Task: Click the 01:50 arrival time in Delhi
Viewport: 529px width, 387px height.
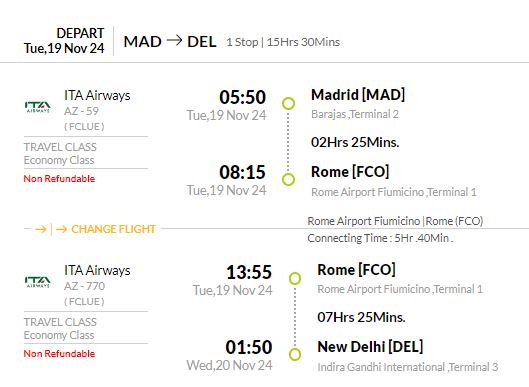Action: [x=249, y=347]
